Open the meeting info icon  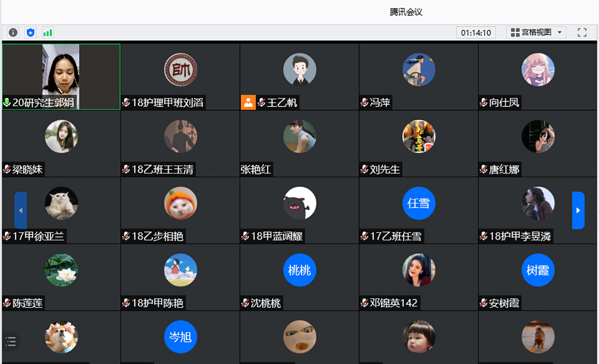(x=13, y=32)
